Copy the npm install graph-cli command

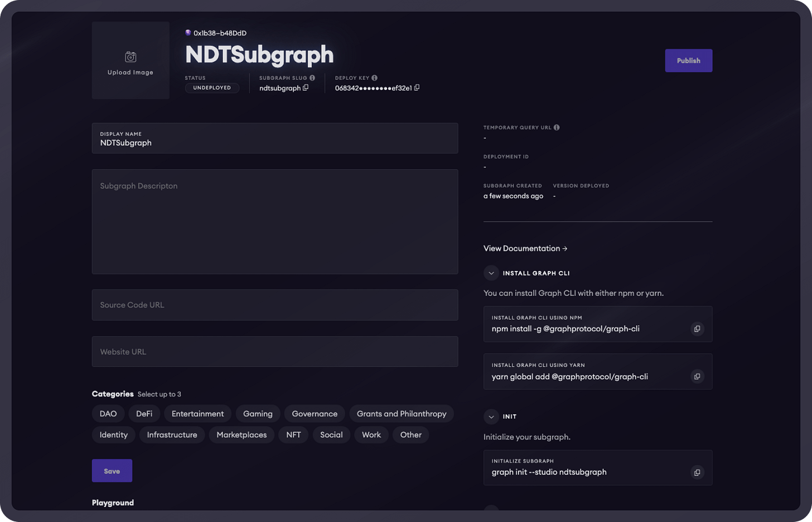(x=697, y=329)
